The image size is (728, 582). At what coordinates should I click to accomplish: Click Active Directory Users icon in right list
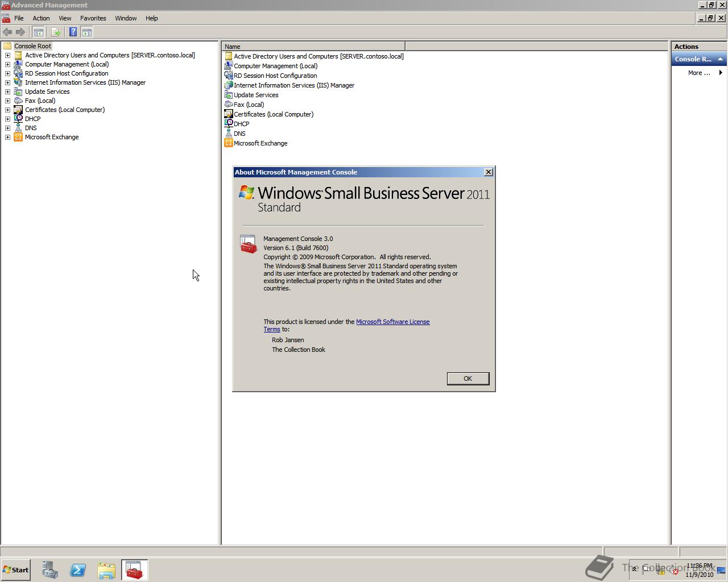click(228, 56)
